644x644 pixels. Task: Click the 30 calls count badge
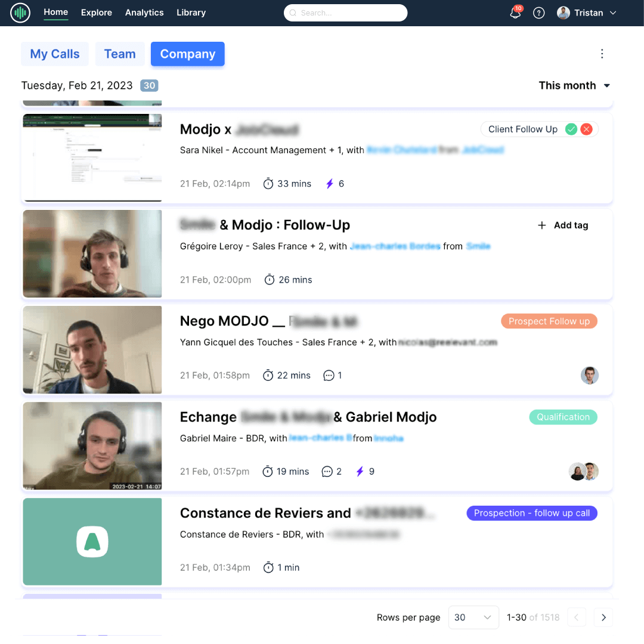coord(149,85)
